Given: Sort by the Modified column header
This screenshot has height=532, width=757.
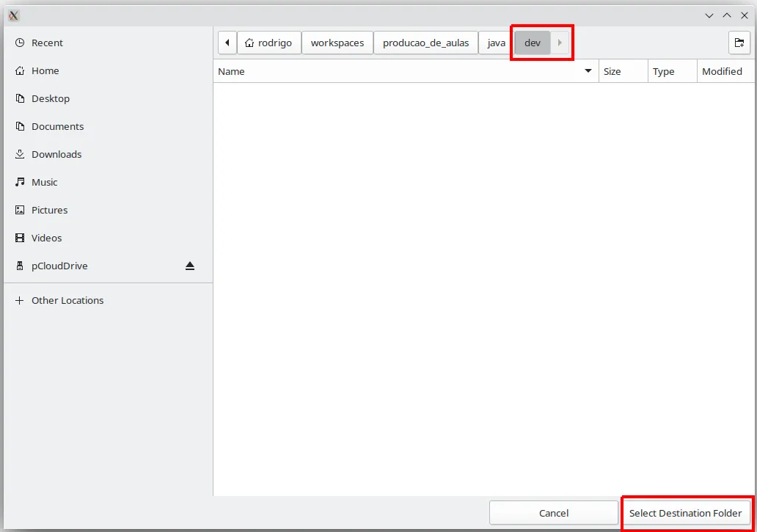Looking at the screenshot, I should tap(725, 71).
